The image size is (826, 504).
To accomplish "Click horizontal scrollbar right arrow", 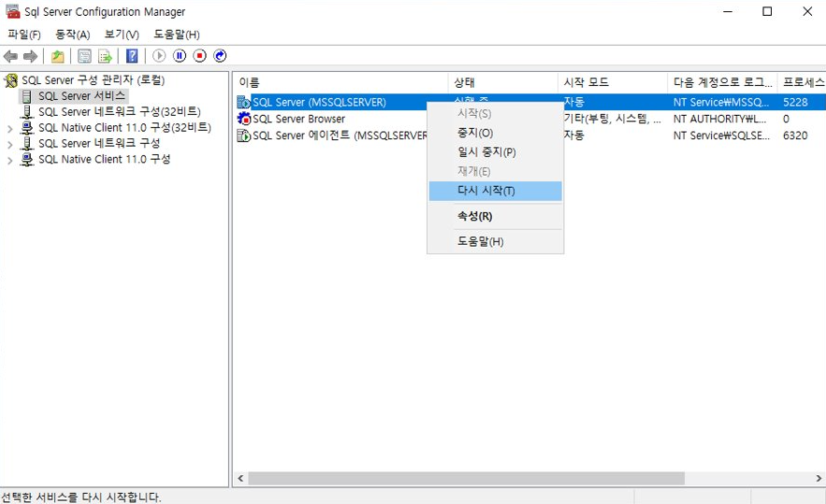I will click(x=819, y=478).
